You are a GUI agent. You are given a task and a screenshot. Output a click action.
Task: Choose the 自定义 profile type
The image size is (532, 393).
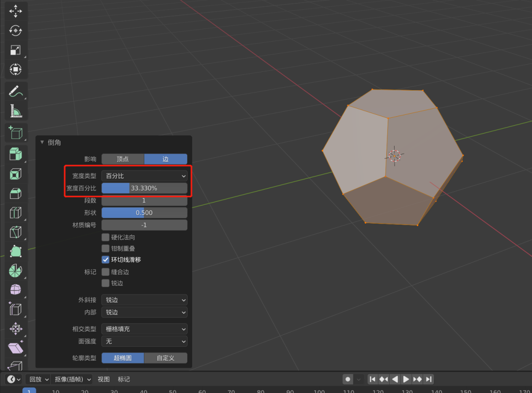(x=166, y=358)
